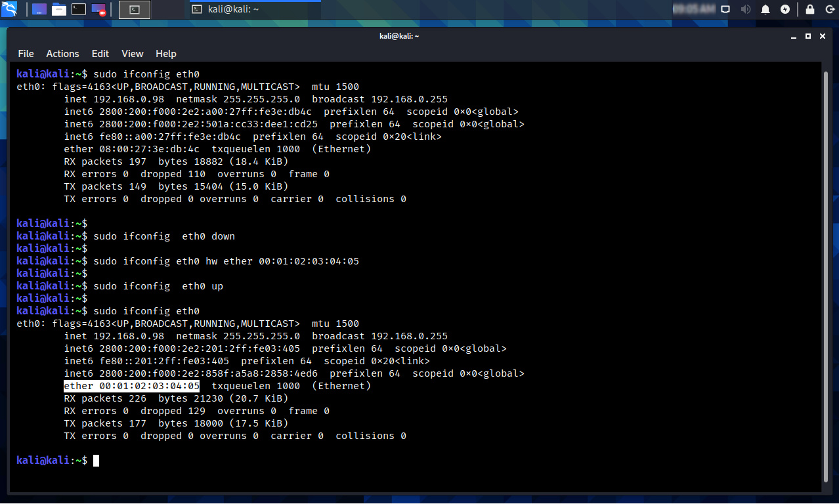Click the screen recorder launcher icon
This screenshot has height=504, width=839.
98,9
